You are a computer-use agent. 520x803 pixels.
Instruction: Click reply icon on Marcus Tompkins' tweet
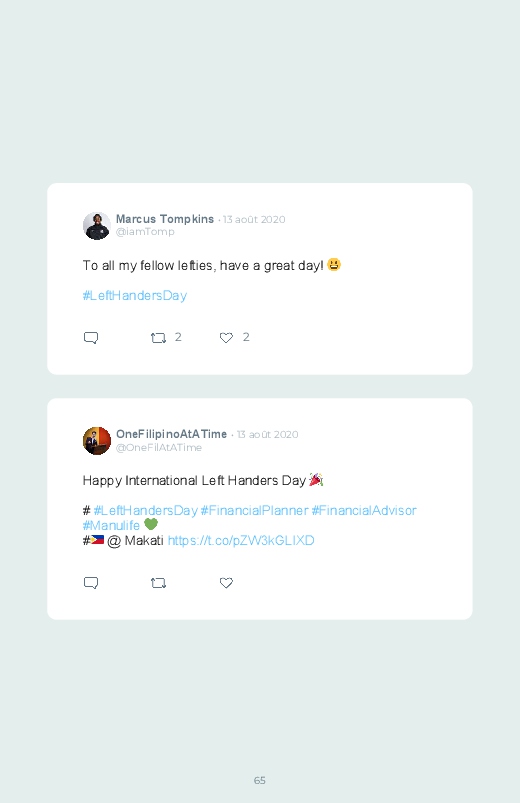pyautogui.click(x=91, y=337)
